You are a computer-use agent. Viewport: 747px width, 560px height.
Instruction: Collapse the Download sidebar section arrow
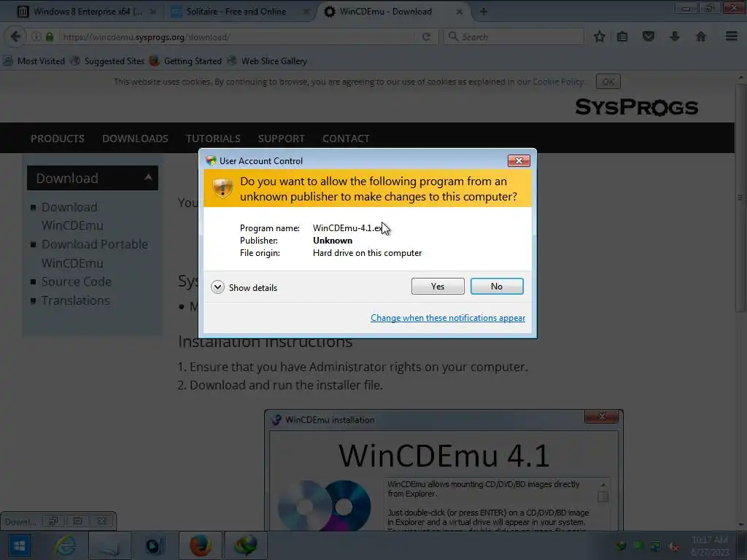pyautogui.click(x=148, y=177)
